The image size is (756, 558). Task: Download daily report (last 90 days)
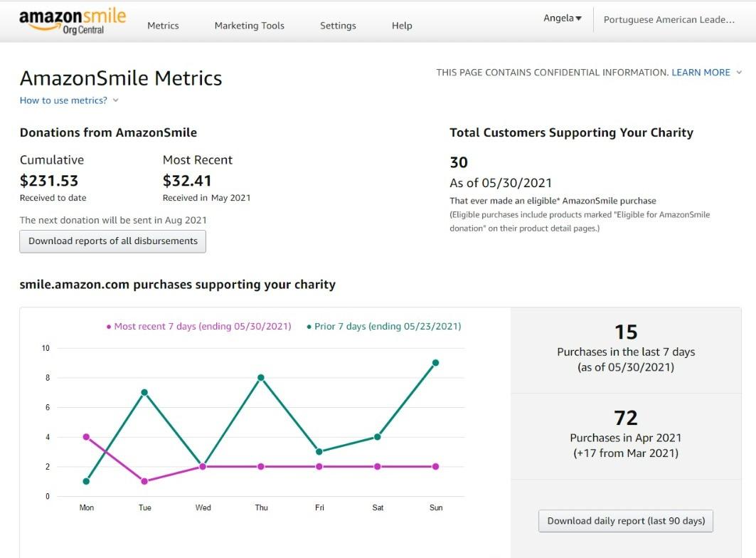(626, 521)
